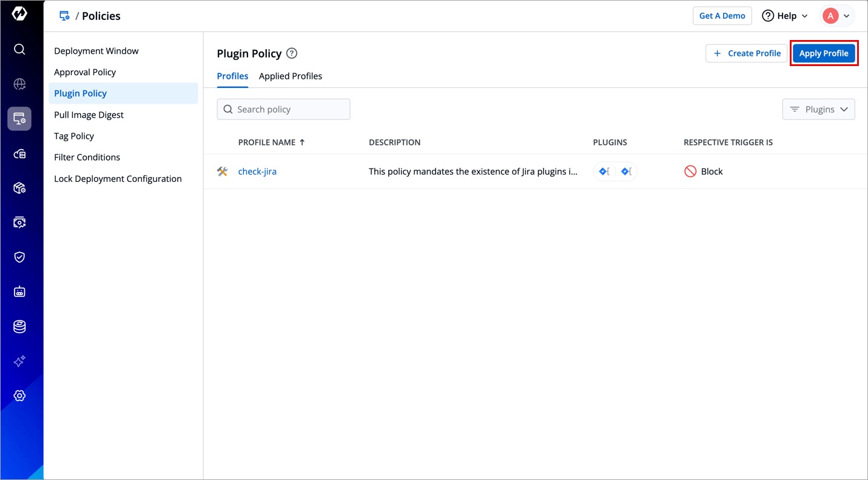Click the globe icon in sidebar

coord(19,84)
